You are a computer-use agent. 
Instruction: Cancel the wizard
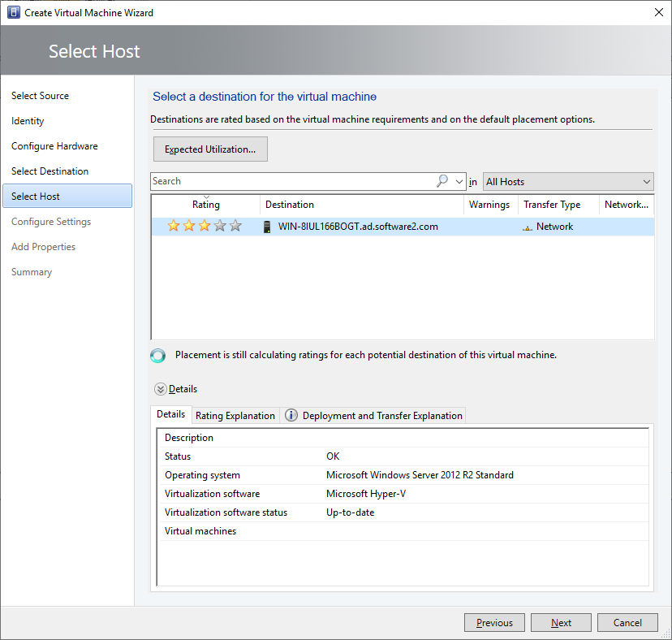pyautogui.click(x=627, y=623)
